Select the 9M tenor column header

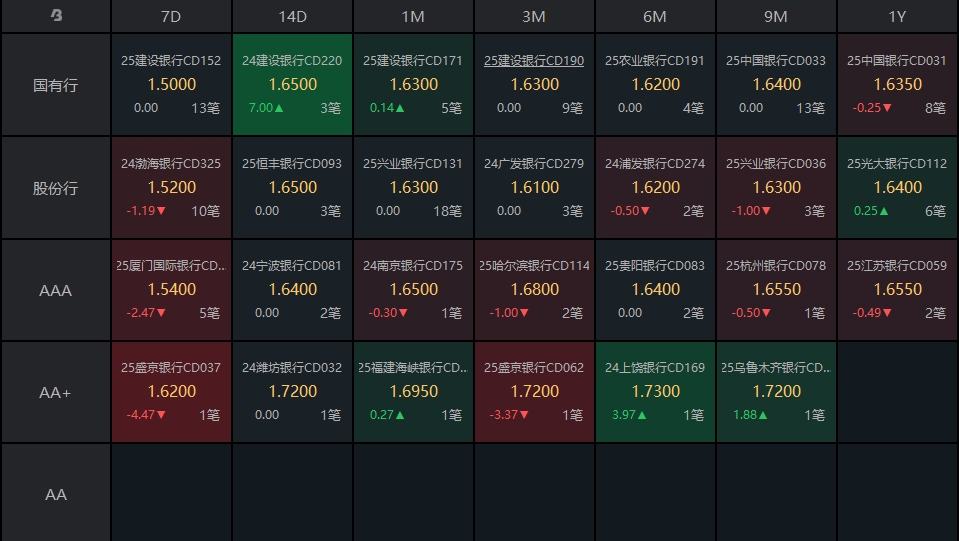coord(776,17)
